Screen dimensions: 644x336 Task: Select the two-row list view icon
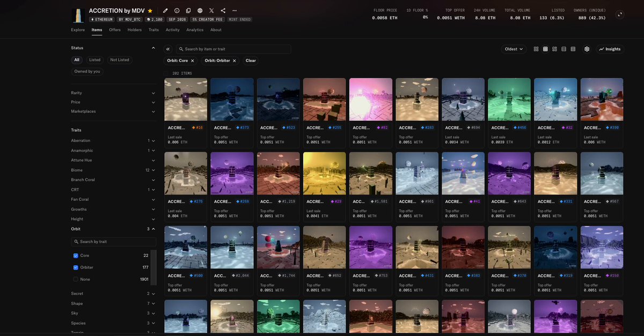[563, 49]
